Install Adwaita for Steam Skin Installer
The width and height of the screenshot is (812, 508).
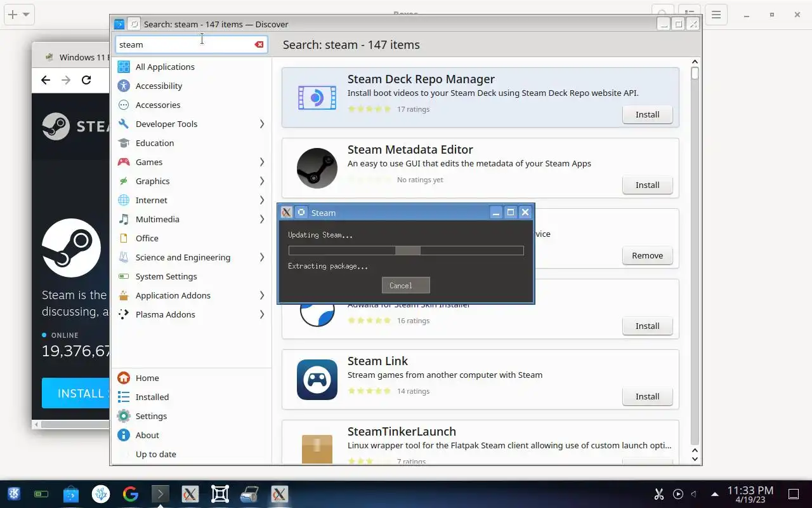[647, 326]
